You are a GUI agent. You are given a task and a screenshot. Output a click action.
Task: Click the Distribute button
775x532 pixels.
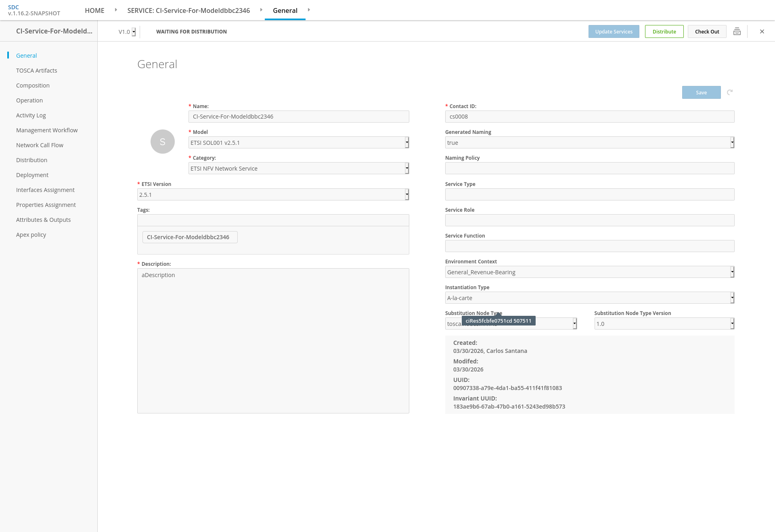tap(664, 31)
